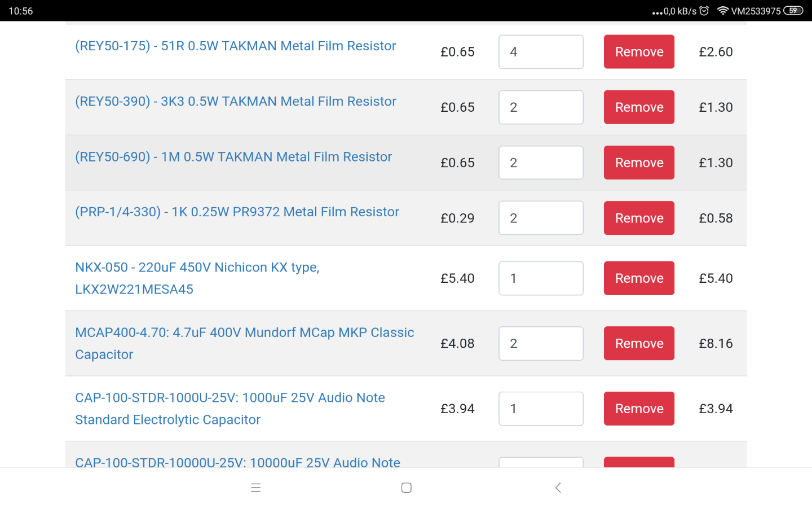
Task: Open the MCAP400-4.70 Mundorf capacitor link
Action: point(245,343)
